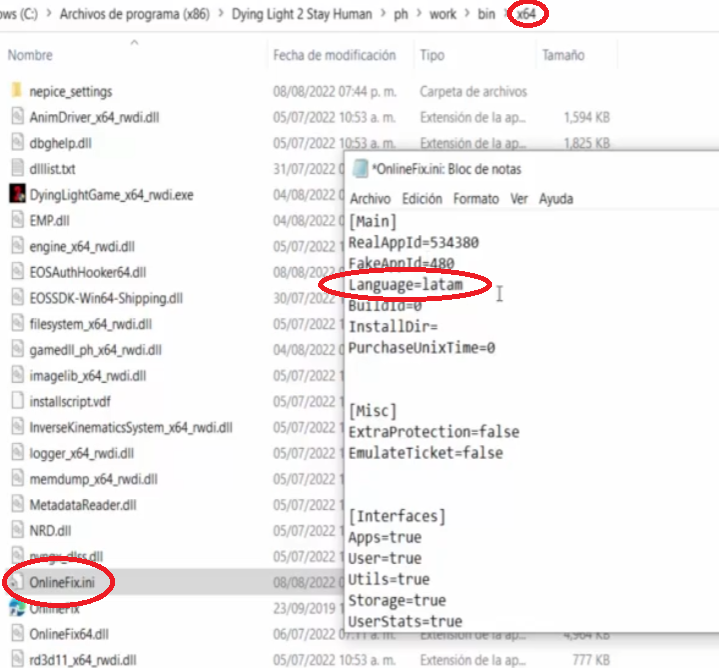The width and height of the screenshot is (719, 668).
Task: Expand chevron after ph breadcrumb
Action: click(419, 14)
